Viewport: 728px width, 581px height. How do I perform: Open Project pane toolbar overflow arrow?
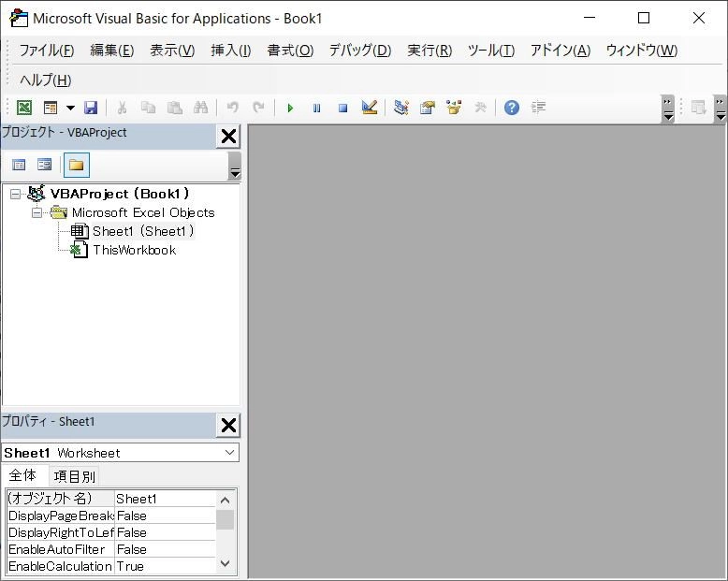pos(236,167)
